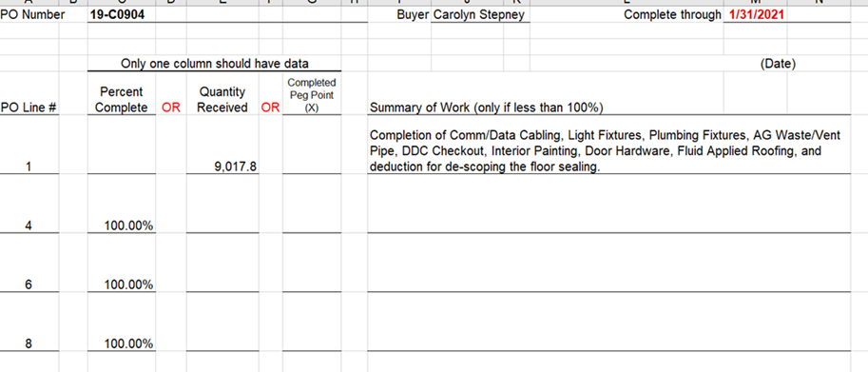Click the Percent Complete column header
Image resolution: width=868 pixels, height=372 pixels.
click(122, 100)
